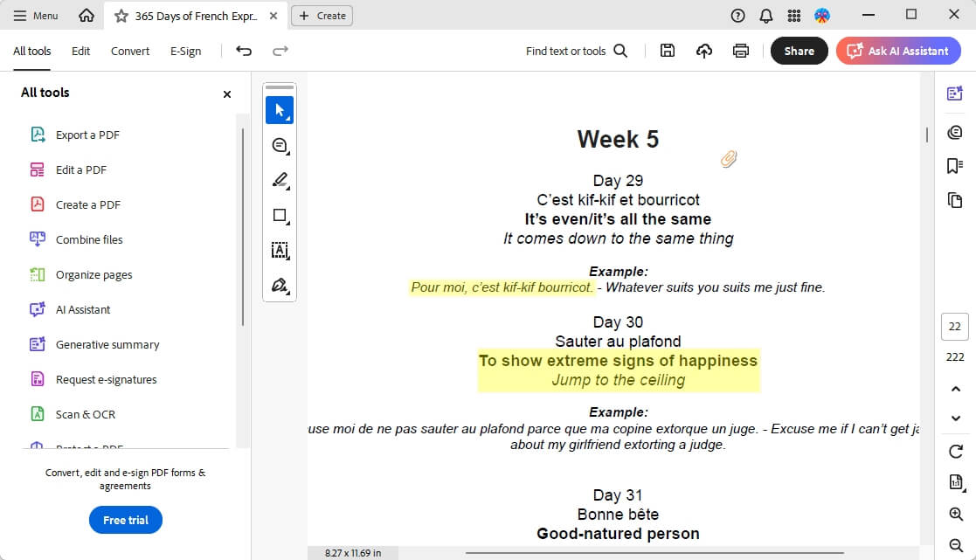Open the Menu dropdown
This screenshot has width=976, height=560.
36,15
